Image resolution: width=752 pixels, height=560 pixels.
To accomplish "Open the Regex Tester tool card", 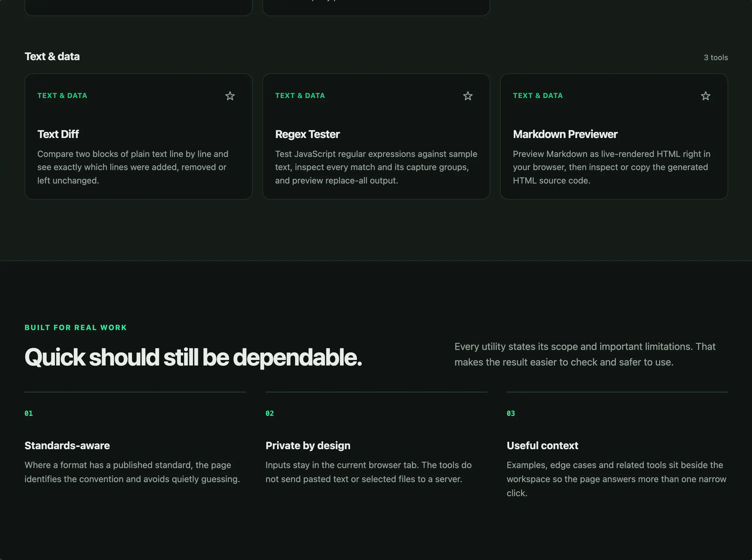I will click(x=376, y=136).
